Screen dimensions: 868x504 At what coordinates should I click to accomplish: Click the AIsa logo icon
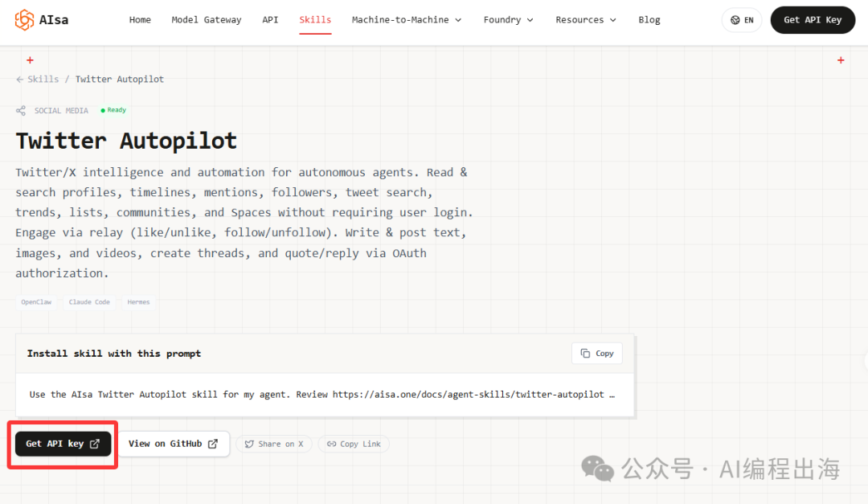click(24, 20)
